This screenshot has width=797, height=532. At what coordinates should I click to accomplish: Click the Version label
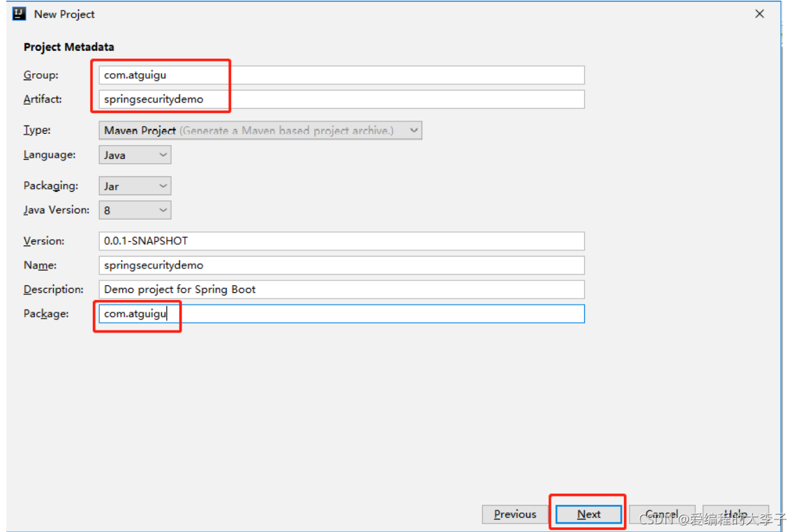pos(44,241)
